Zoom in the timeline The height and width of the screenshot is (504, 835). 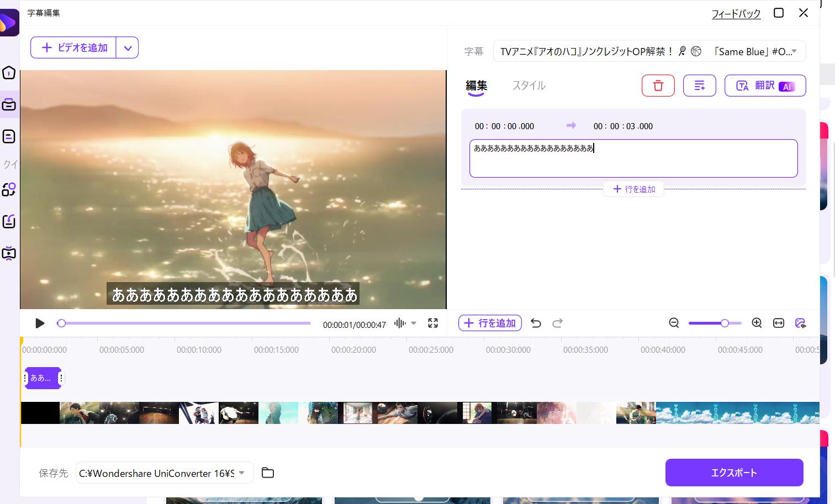[x=757, y=323]
